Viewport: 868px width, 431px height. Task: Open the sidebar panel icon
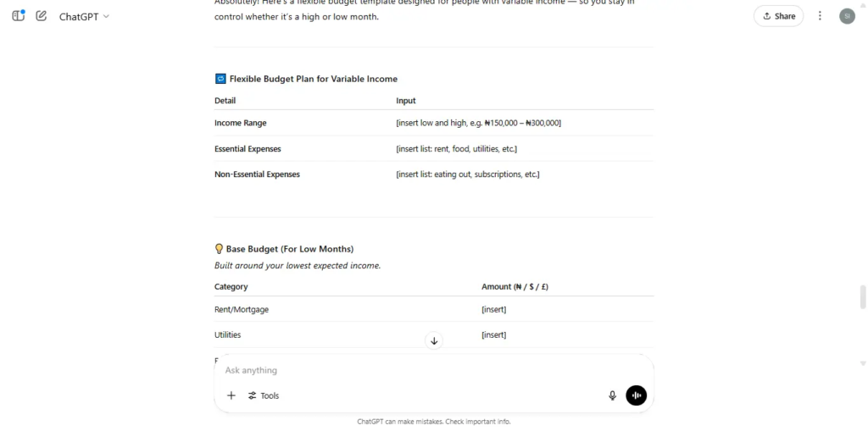[x=19, y=16]
